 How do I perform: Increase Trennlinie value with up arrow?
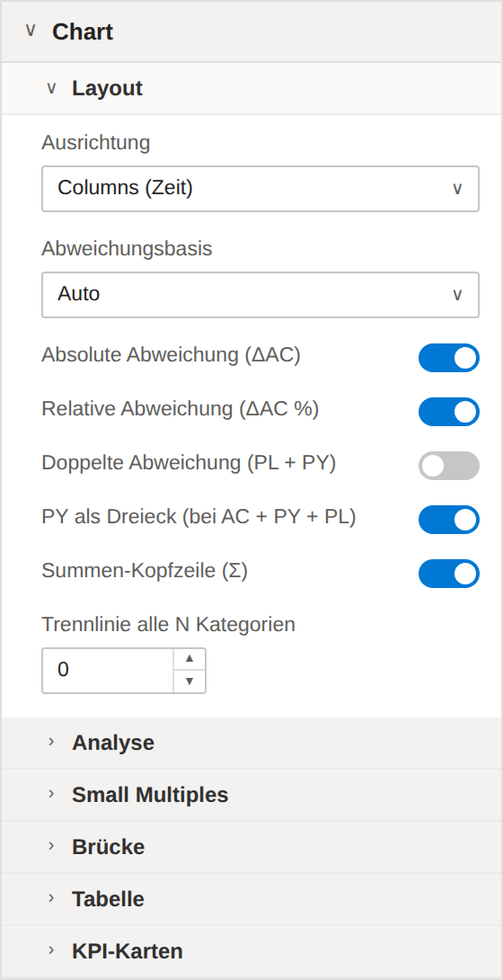point(190,659)
